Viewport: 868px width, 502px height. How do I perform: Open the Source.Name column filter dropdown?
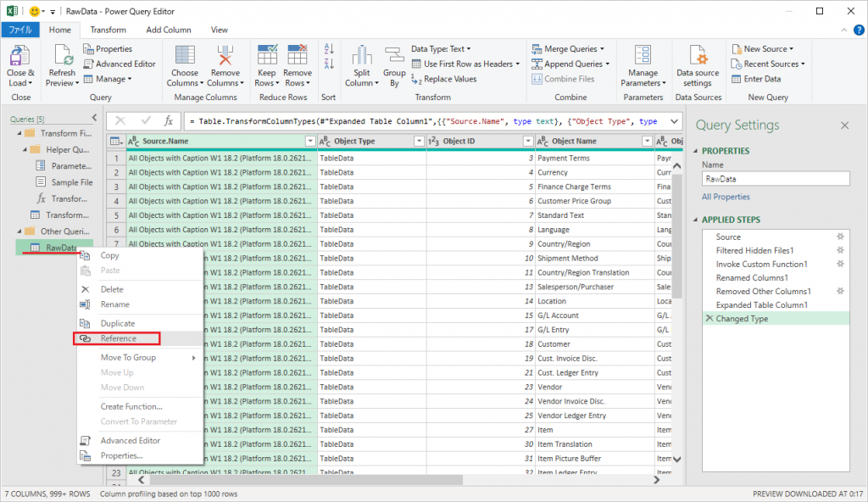coord(310,142)
